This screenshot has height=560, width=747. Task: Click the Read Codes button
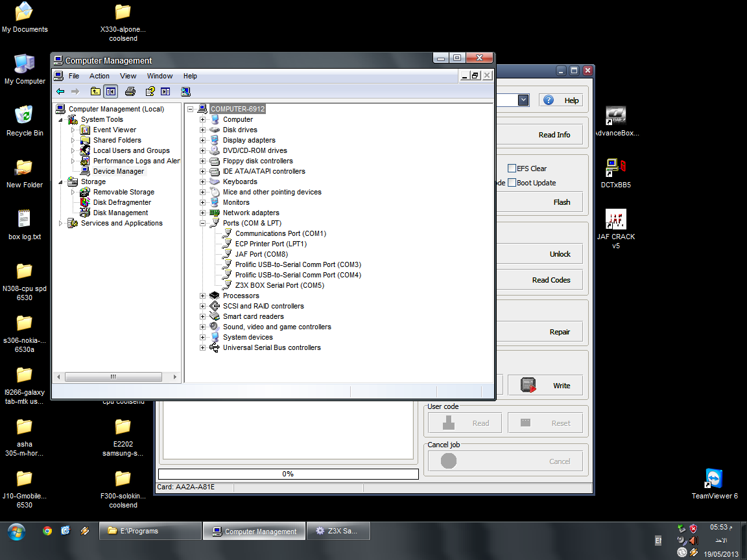point(539,280)
